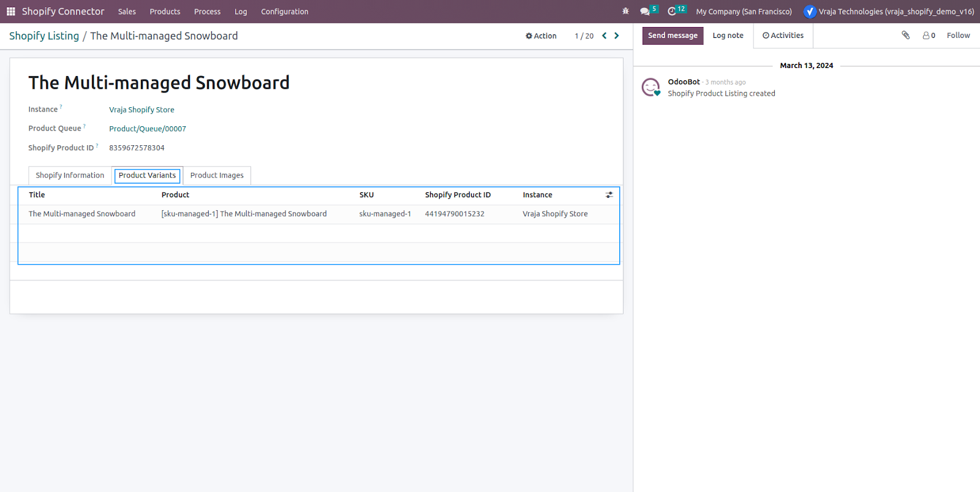Click Vraja Shopify Store cell in variant row
Image resolution: width=980 pixels, height=492 pixels.
(x=555, y=214)
